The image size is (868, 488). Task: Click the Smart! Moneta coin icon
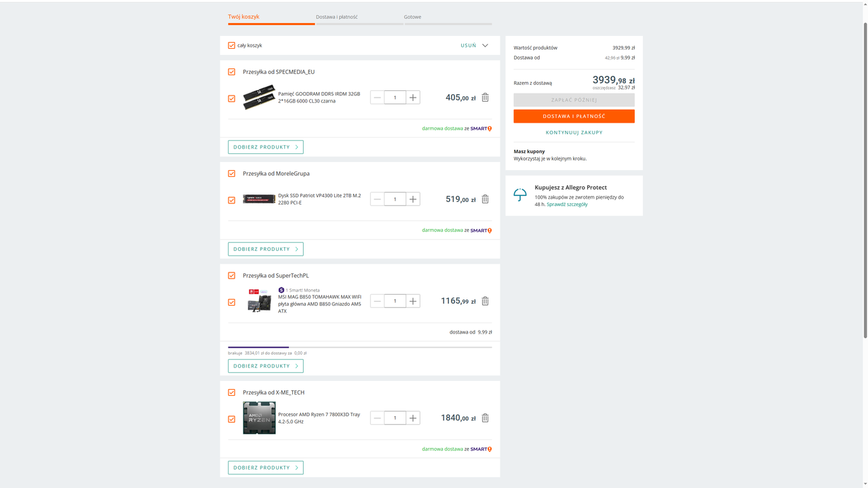coord(281,290)
